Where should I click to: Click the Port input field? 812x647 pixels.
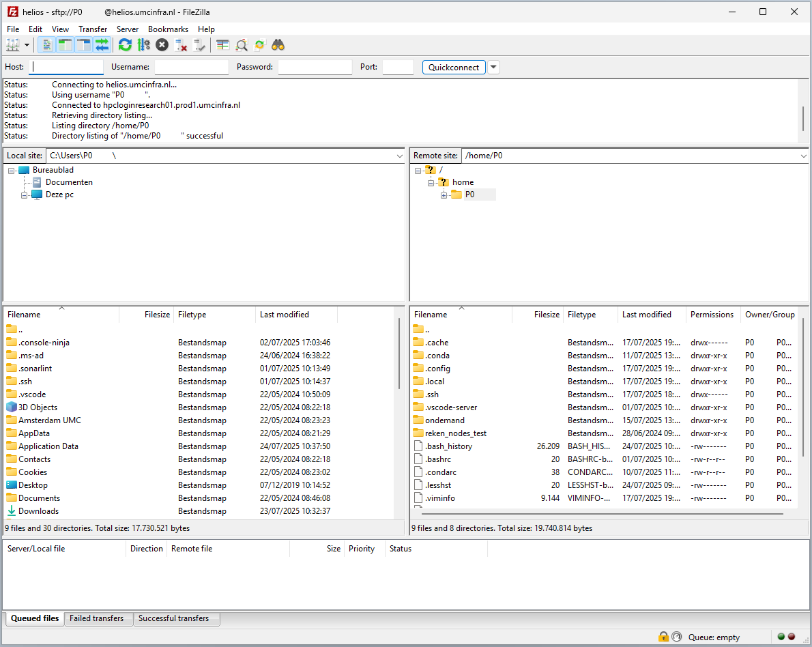[398, 68]
